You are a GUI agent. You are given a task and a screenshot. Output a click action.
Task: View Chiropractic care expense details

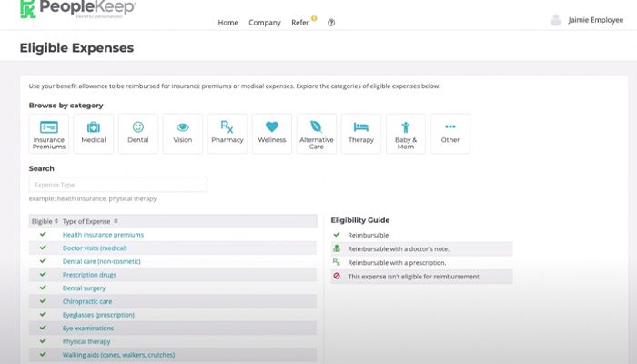click(x=87, y=301)
